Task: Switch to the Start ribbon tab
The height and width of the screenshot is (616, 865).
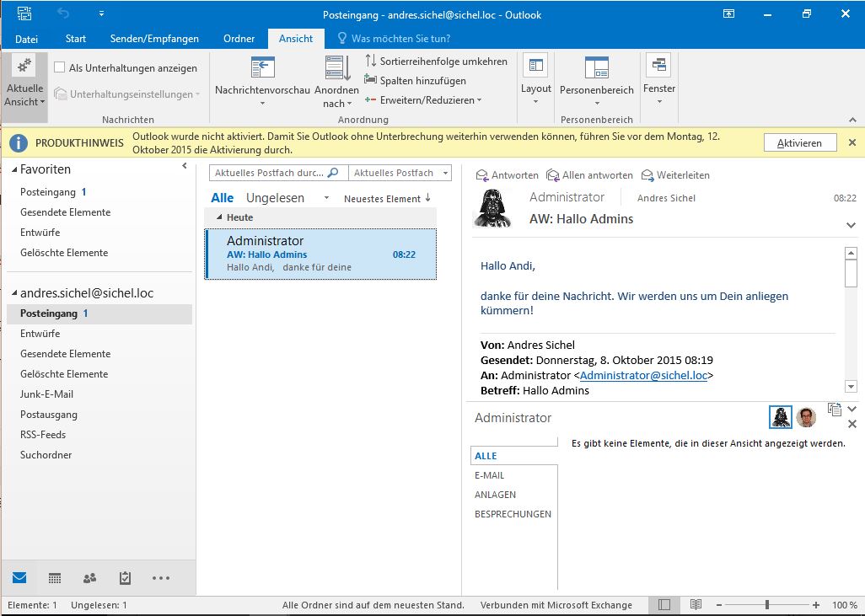Action: [76, 39]
